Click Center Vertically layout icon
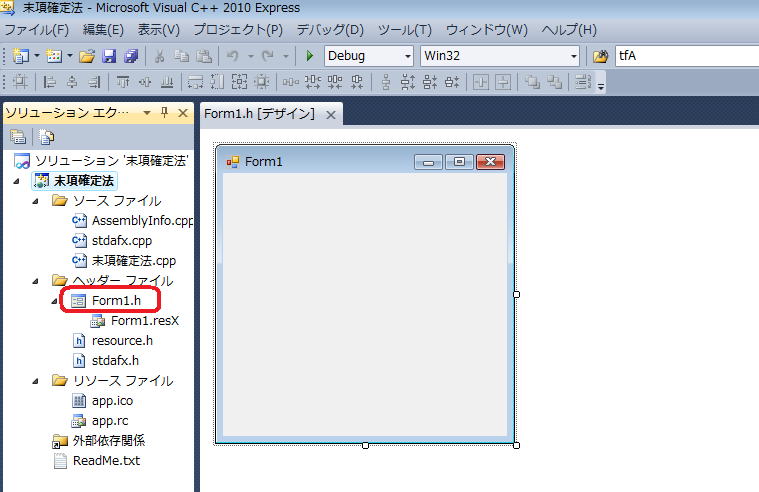759x492 pixels. pos(503,82)
